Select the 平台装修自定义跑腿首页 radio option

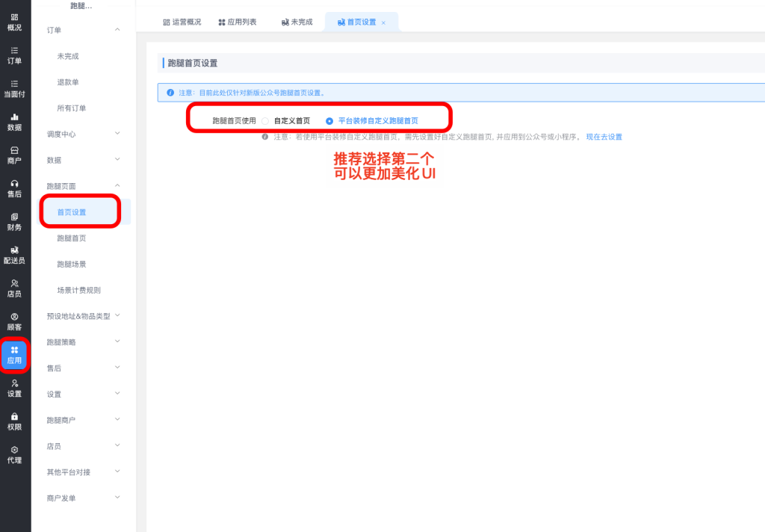tap(329, 120)
